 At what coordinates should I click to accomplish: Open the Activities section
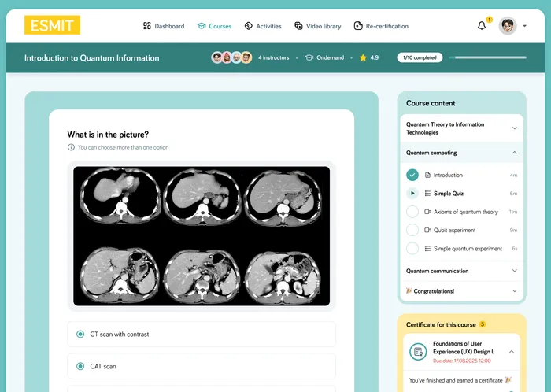pyautogui.click(x=263, y=26)
